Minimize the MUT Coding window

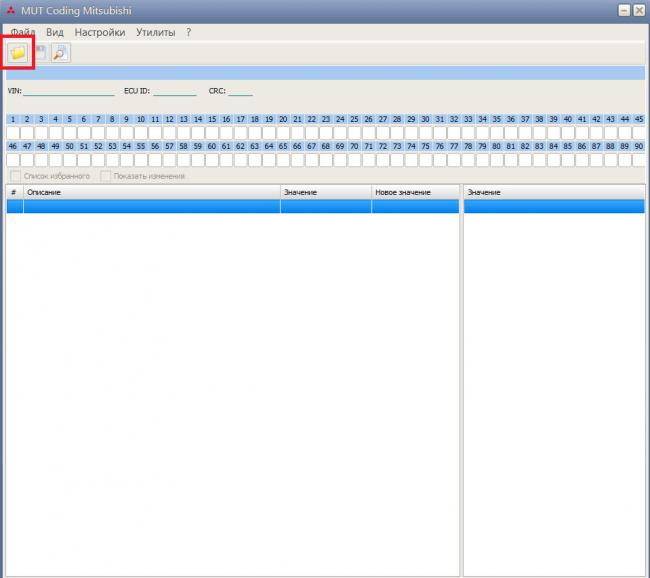pos(623,9)
